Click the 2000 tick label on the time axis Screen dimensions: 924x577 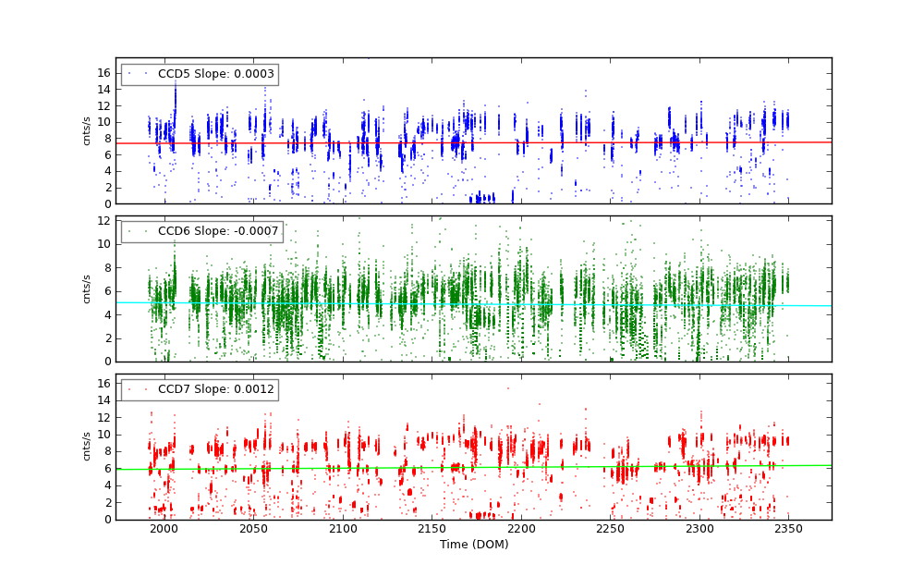[164, 529]
